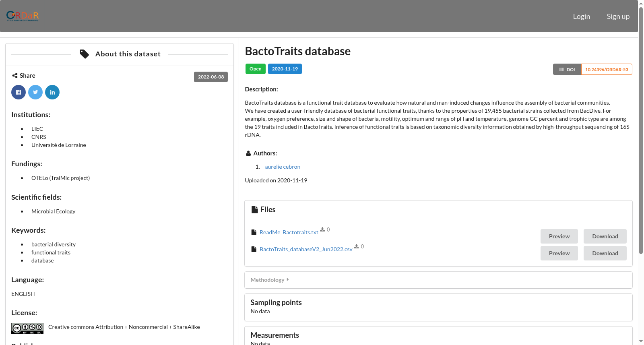Screen dimensions: 644x345
Task: Open the Login page
Action: [582, 17]
